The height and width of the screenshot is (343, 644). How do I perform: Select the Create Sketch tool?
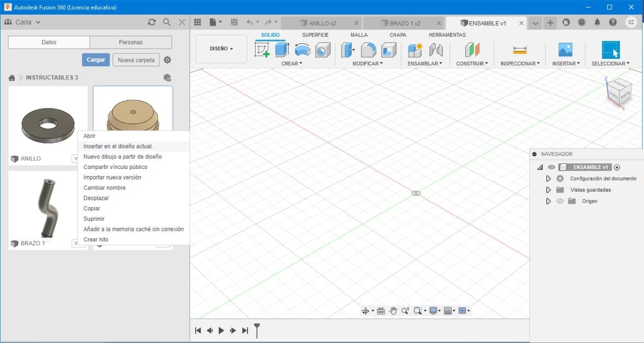(x=262, y=50)
